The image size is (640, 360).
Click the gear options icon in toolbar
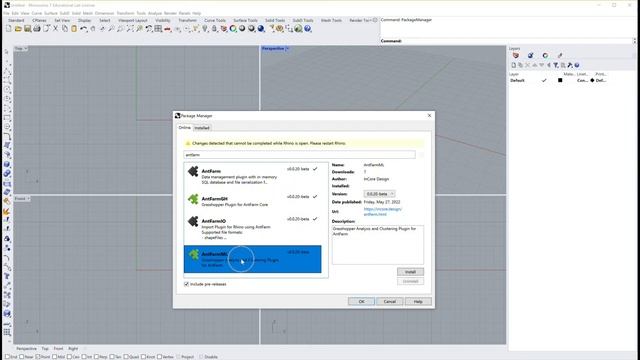coord(280,29)
